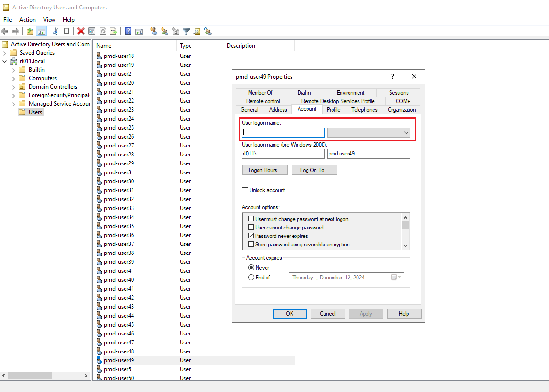This screenshot has height=392, width=549.
Task: Open the blue Help question icon
Action: (128, 32)
